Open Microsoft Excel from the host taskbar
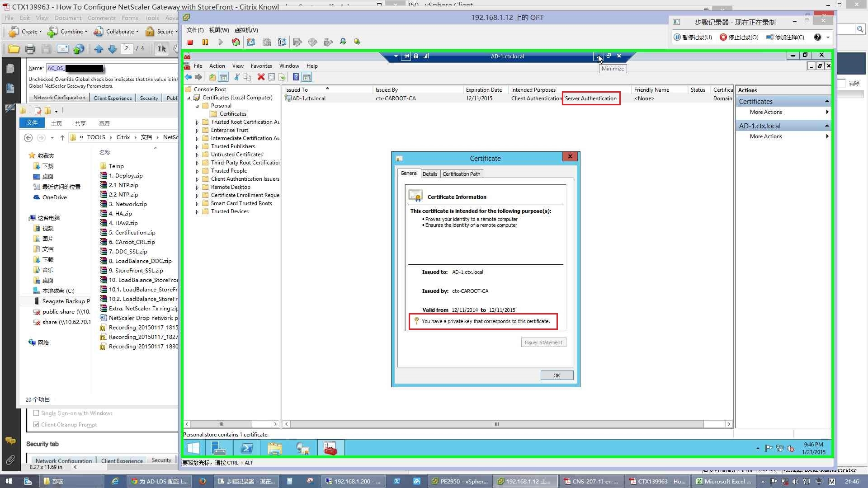Viewport: 868px width, 488px height. pyautogui.click(x=724, y=481)
